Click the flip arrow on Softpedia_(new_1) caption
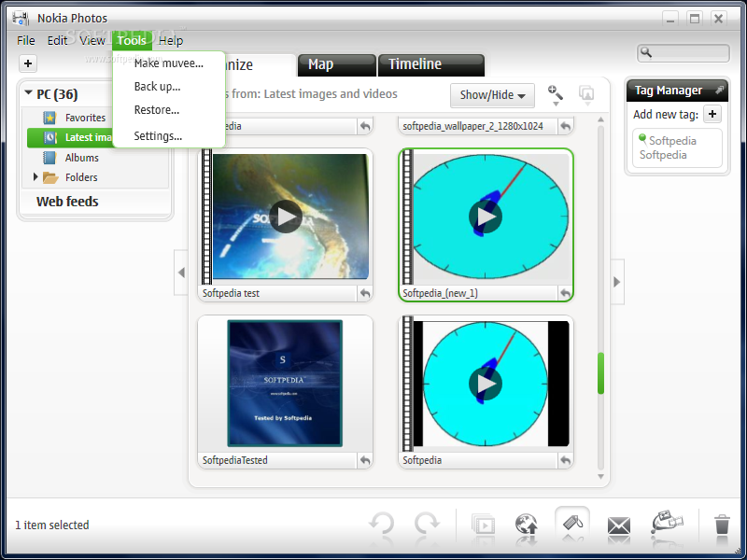This screenshot has width=747, height=560. (565, 293)
